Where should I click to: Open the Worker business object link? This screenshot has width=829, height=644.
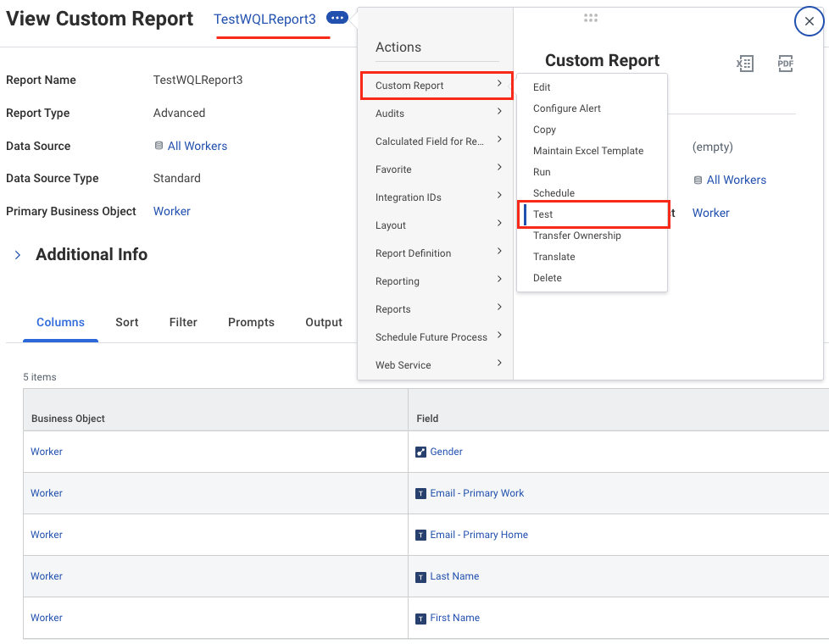pos(171,211)
